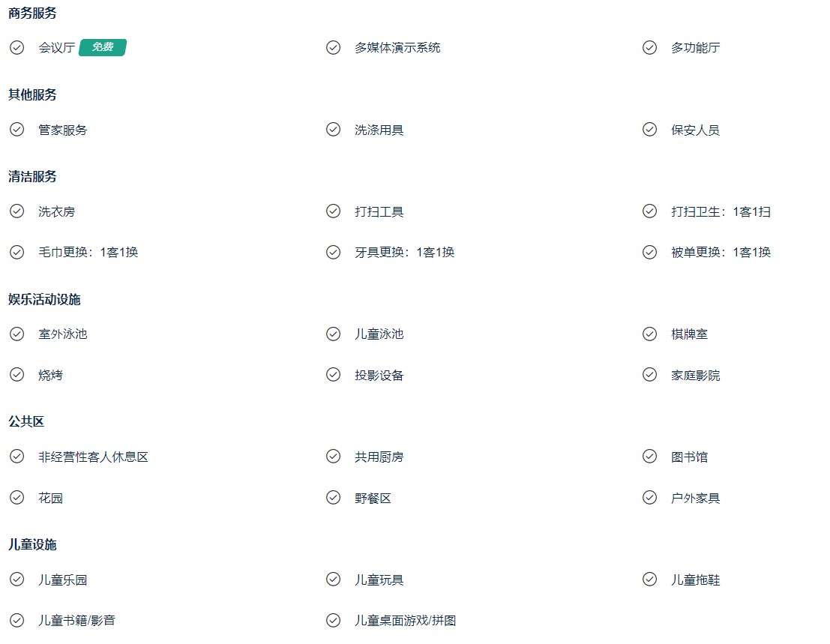The height and width of the screenshot is (644, 830).
Task: Click the 娱乐活动设施 section title
Action: [44, 300]
